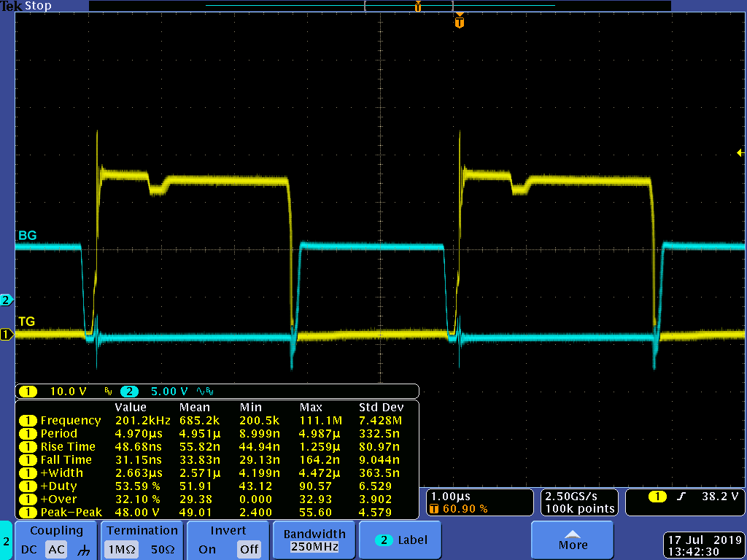Click the channel 1 badge beside +Width
Screen dimensions: 747x560
[28, 473]
